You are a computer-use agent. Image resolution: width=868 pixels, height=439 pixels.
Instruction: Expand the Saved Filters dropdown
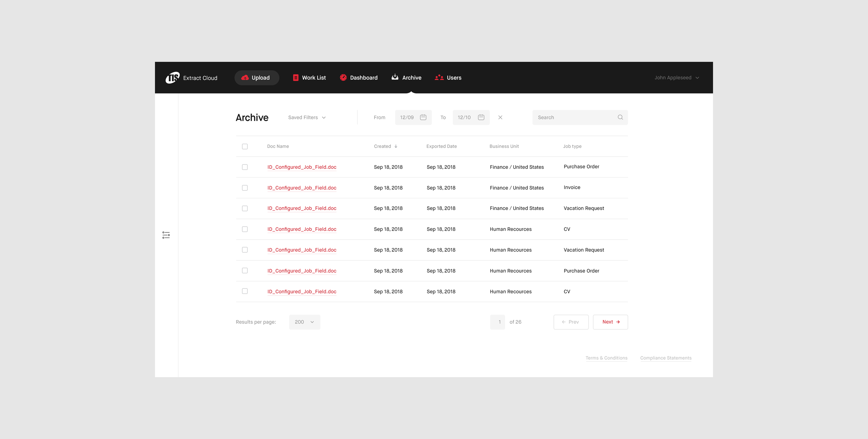306,117
